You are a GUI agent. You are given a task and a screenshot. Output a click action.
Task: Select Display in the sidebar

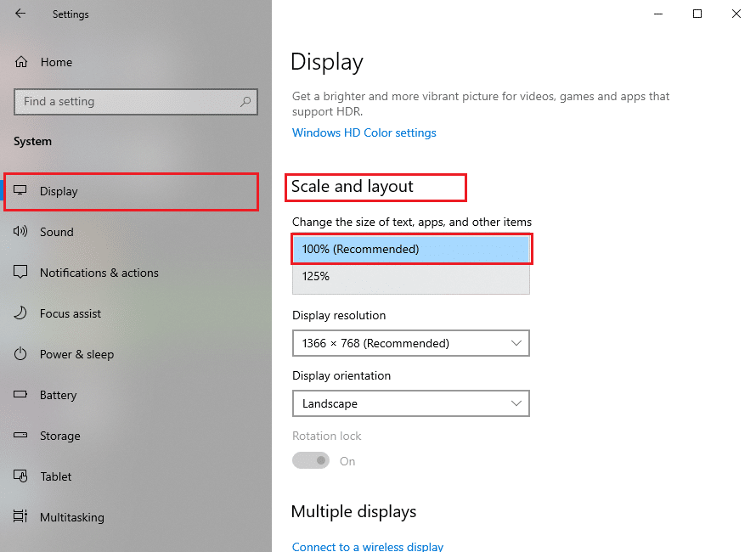[x=59, y=191]
